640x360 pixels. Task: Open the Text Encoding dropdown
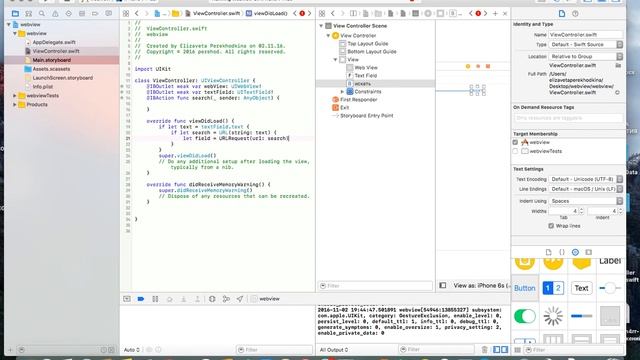[x=586, y=179]
